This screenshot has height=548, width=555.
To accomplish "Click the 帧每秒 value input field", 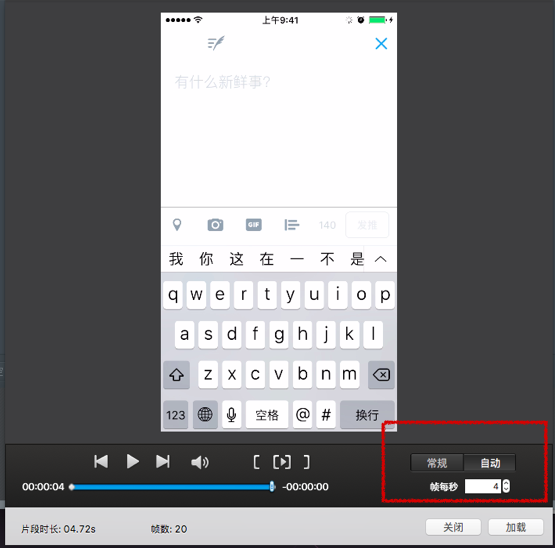I will 483,486.
